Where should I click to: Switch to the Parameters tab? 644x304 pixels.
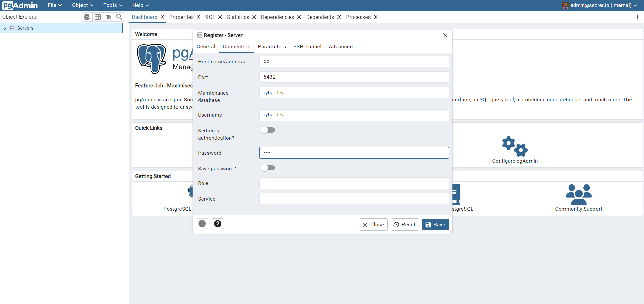pyautogui.click(x=272, y=47)
